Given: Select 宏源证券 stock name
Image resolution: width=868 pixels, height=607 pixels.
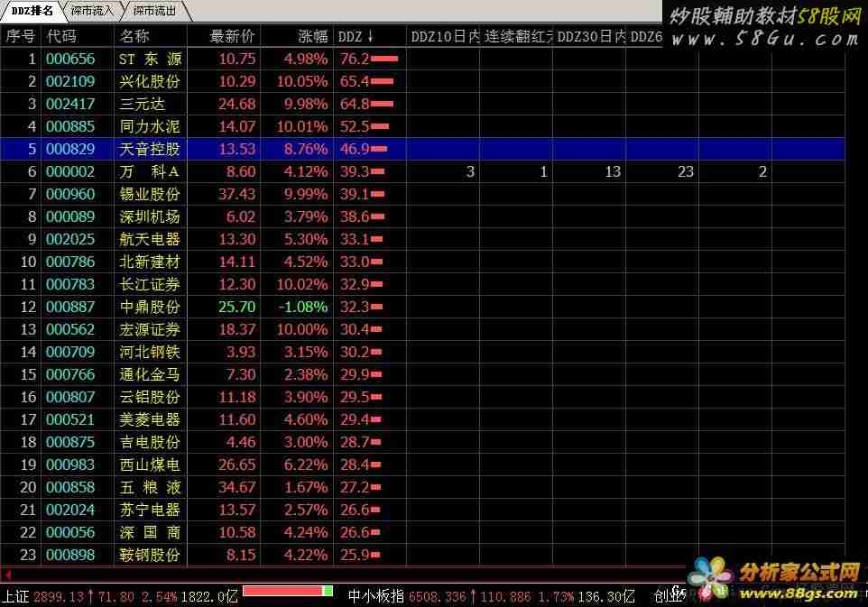Looking at the screenshot, I should tap(150, 329).
